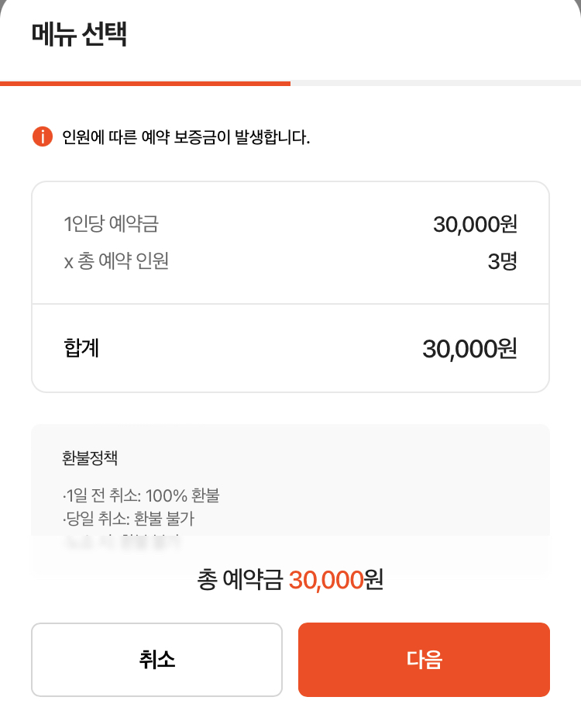Click the 30,000원 per-person deposit amount

click(475, 224)
